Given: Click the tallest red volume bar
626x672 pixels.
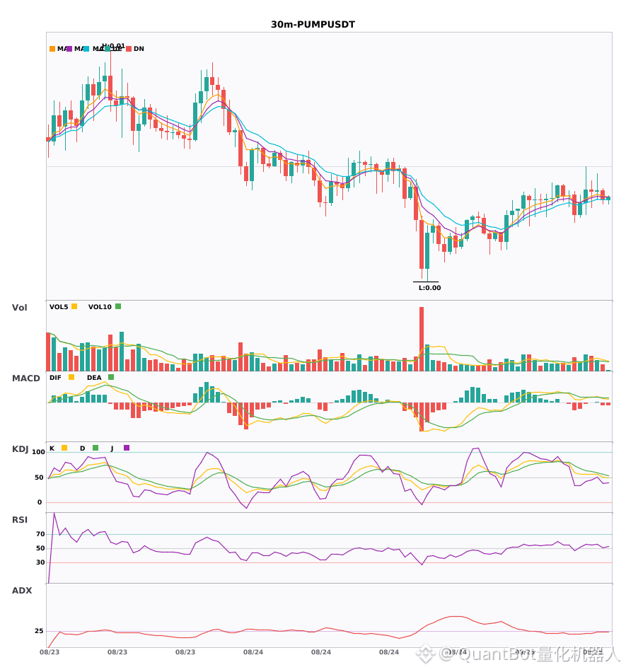Looking at the screenshot, I should (x=422, y=339).
